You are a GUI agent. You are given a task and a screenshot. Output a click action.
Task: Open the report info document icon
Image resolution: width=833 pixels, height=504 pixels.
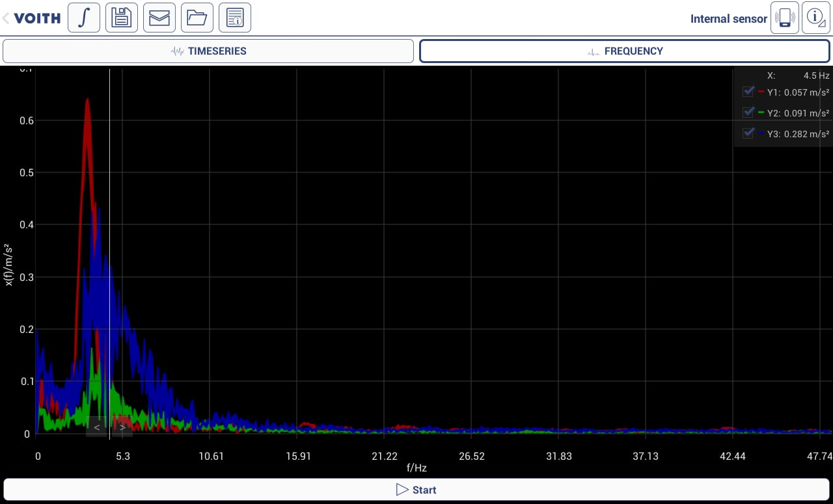click(235, 18)
